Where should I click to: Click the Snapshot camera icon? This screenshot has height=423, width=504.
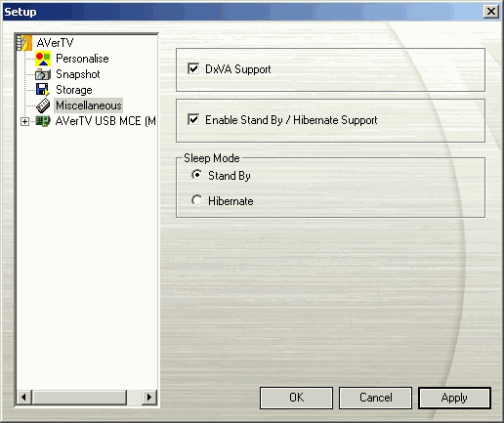(43, 74)
